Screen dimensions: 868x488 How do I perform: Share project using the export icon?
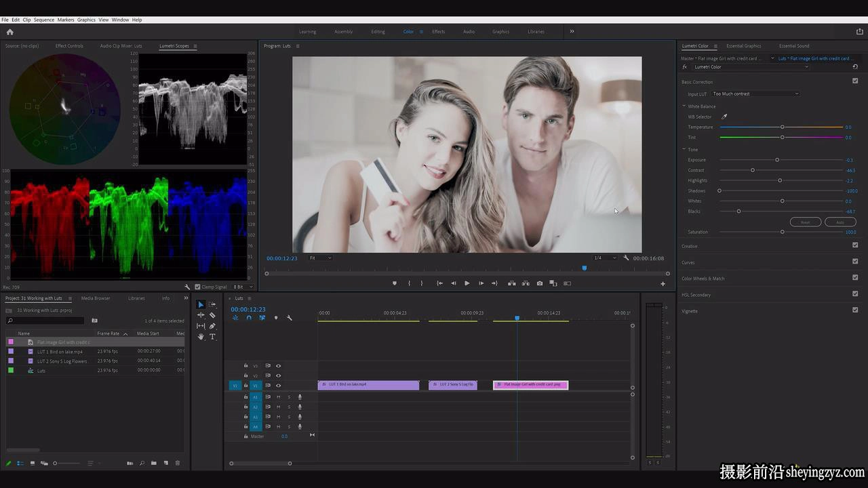[x=860, y=31]
